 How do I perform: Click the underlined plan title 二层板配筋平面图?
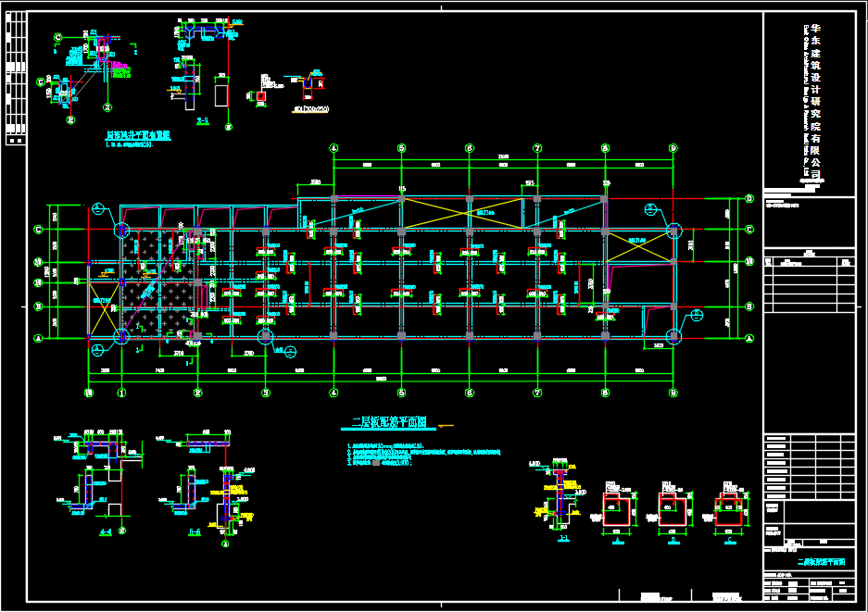(x=388, y=423)
